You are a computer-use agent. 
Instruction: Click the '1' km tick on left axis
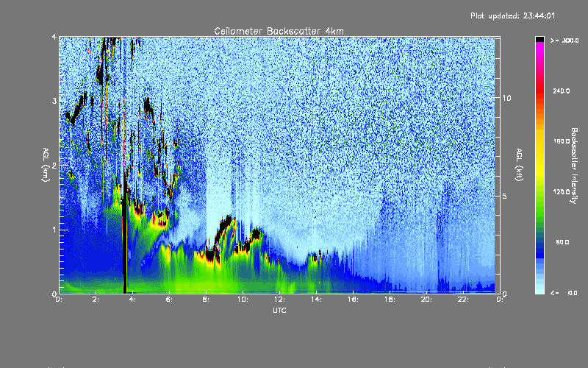tap(54, 230)
